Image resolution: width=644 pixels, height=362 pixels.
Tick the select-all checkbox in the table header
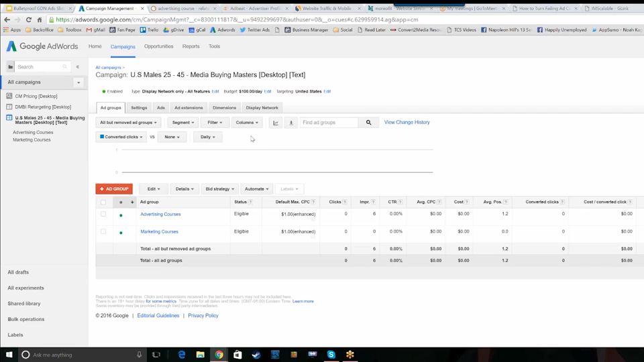click(x=103, y=202)
